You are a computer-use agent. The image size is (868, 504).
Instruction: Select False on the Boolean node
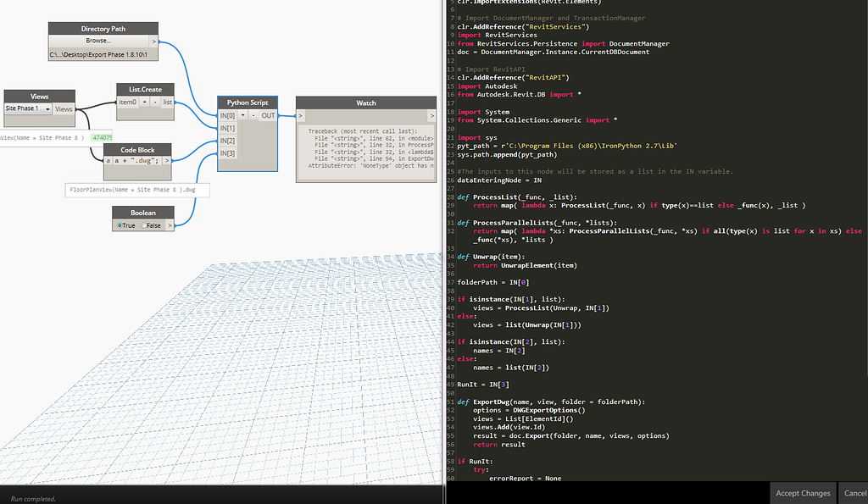(152, 225)
